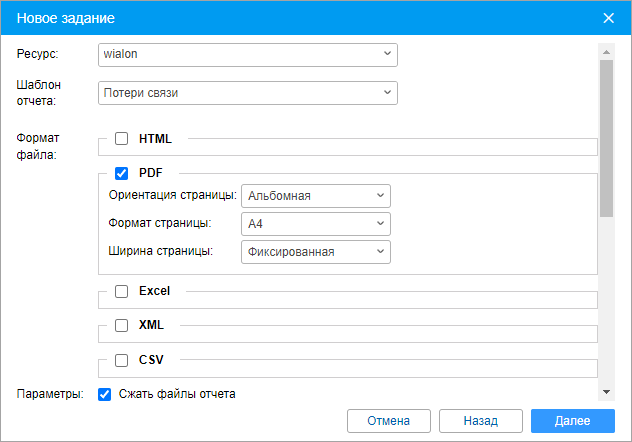Open the Формат страницы A4 dropdown
Screen dimensions: 632x442
coord(316,224)
